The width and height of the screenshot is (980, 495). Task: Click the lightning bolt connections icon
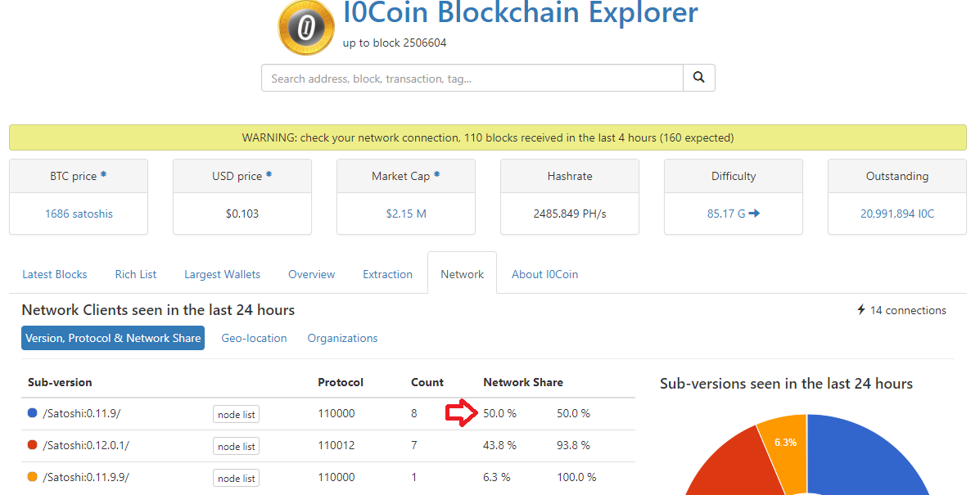click(x=860, y=310)
